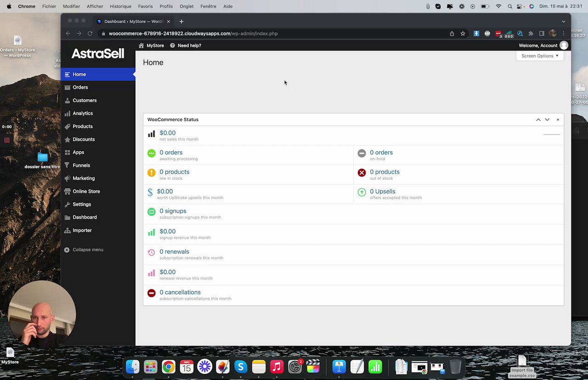Open the tab search chevron

pyautogui.click(x=564, y=22)
